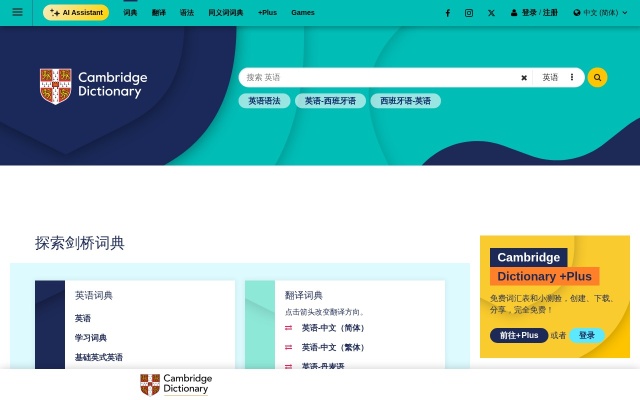640x400 pixels.
Task: Click the 前往+Plus button
Action: coord(518,335)
